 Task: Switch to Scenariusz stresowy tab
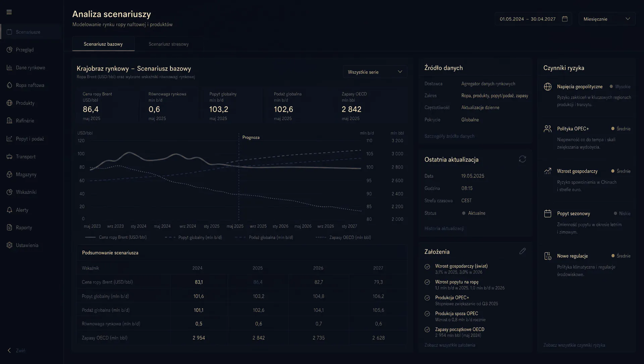pos(169,44)
